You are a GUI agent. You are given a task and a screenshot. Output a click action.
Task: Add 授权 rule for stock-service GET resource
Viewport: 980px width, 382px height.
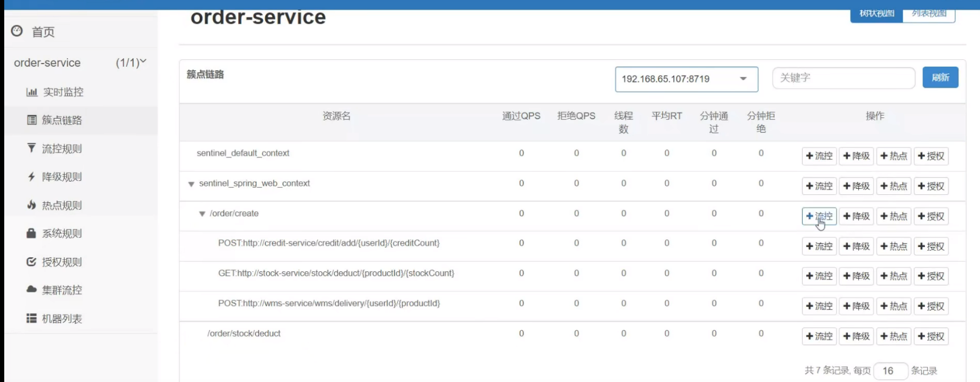[x=931, y=276]
